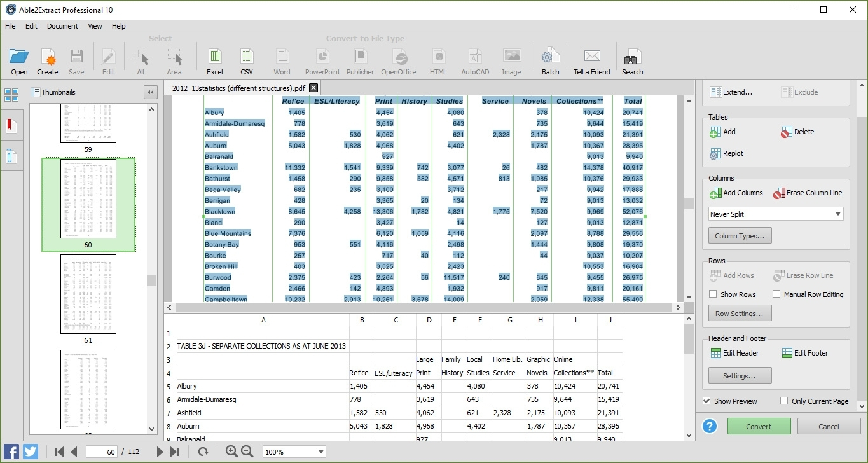Select the AutoCAD conversion icon
This screenshot has height=463, width=868.
[x=474, y=60]
